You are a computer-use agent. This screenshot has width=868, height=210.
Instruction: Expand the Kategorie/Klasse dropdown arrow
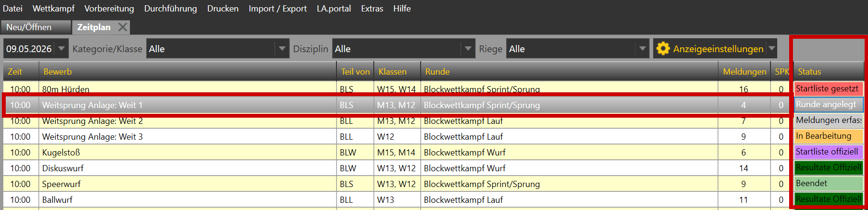coord(282,49)
